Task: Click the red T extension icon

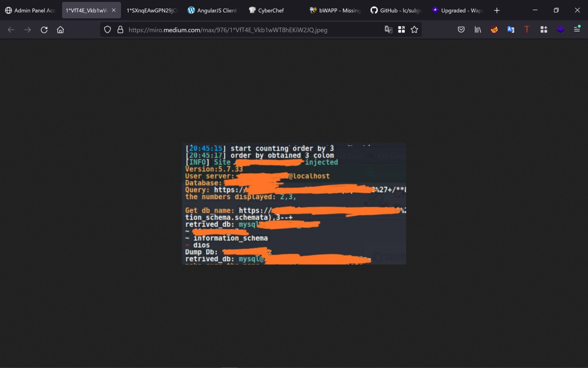Action: click(527, 30)
